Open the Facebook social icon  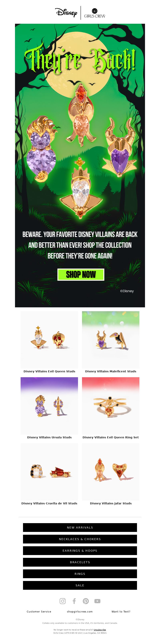point(74,601)
